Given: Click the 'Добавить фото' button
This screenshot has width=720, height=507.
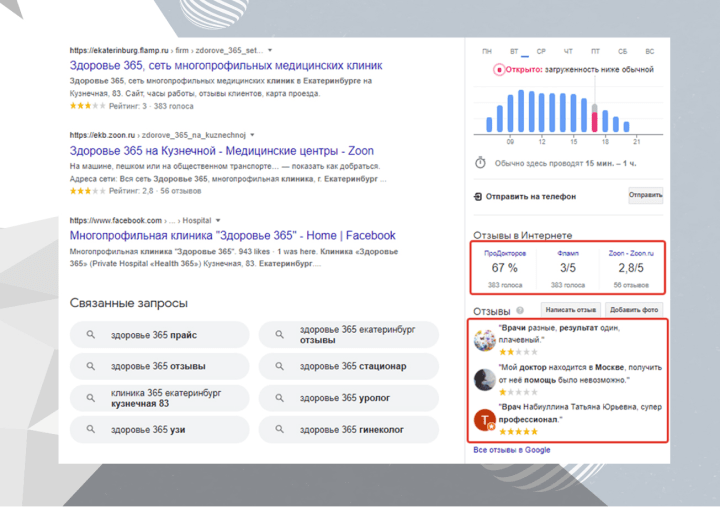Looking at the screenshot, I should pos(634,310).
